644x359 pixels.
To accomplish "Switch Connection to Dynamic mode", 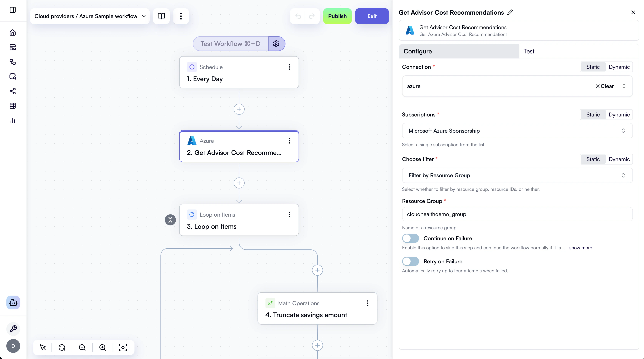I will pos(619,67).
